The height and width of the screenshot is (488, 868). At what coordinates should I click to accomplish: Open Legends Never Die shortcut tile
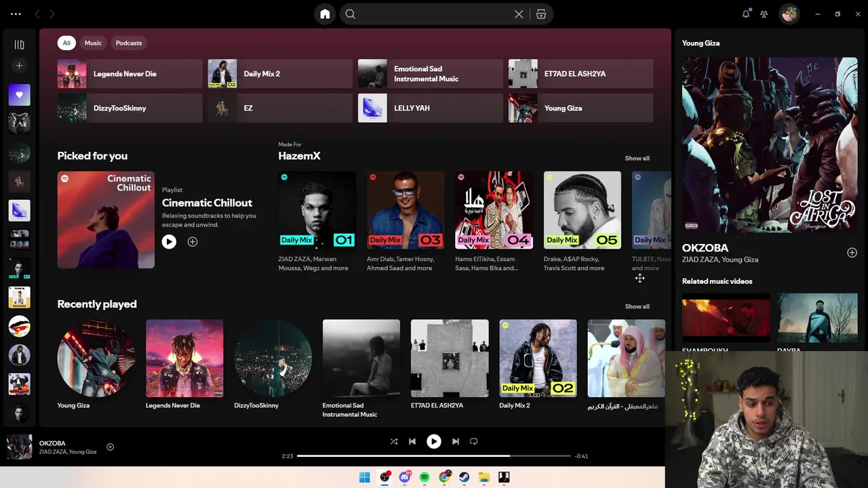[x=130, y=74]
